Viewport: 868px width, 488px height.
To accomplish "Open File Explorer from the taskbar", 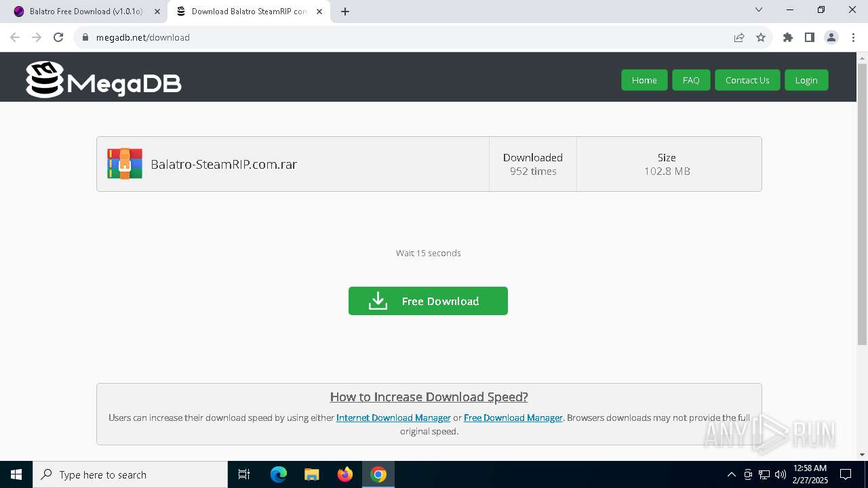I will 312,474.
